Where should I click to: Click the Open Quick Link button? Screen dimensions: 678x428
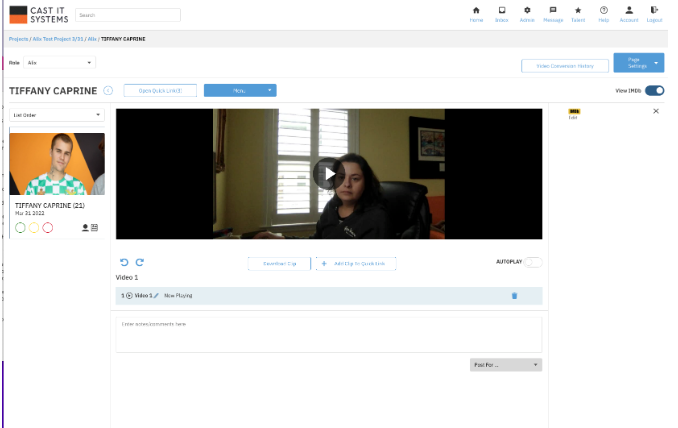point(160,90)
